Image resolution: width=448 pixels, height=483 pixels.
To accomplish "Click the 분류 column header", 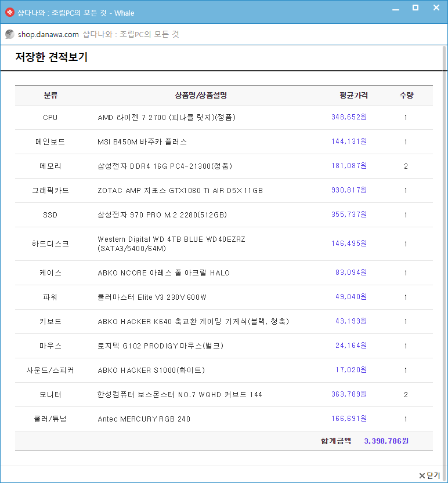I will pos(50,95).
